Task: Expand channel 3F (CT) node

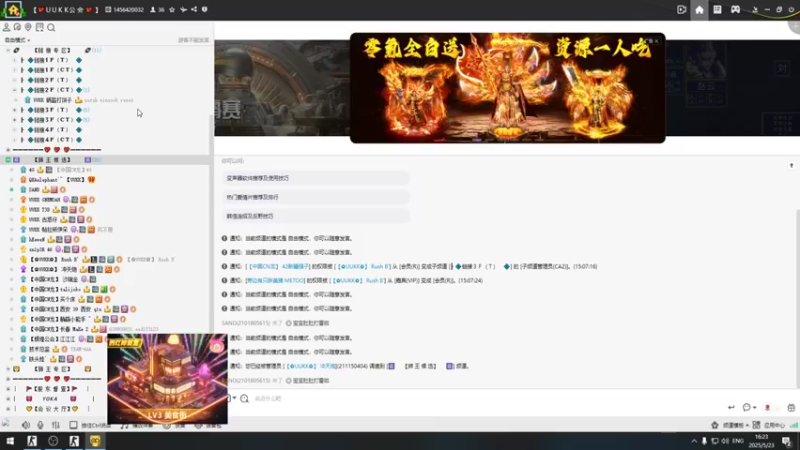Action: (14, 120)
